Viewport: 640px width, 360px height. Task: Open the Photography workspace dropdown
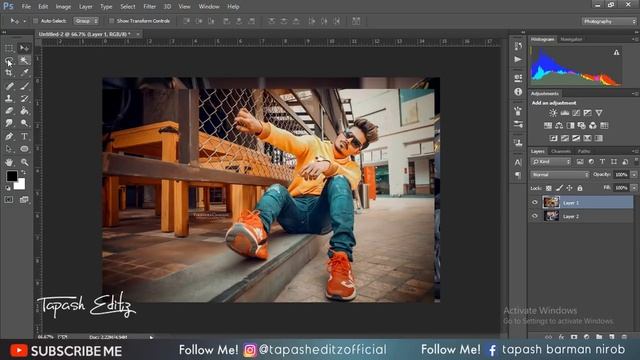pyautogui.click(x=609, y=21)
